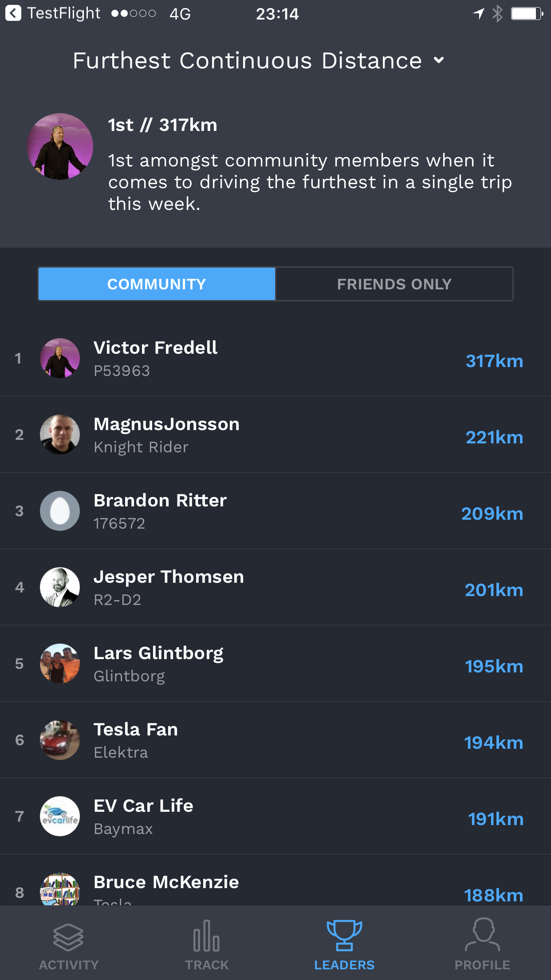Image resolution: width=551 pixels, height=980 pixels.
Task: Tap the TestFlight back arrow icon
Action: pyautogui.click(x=13, y=13)
